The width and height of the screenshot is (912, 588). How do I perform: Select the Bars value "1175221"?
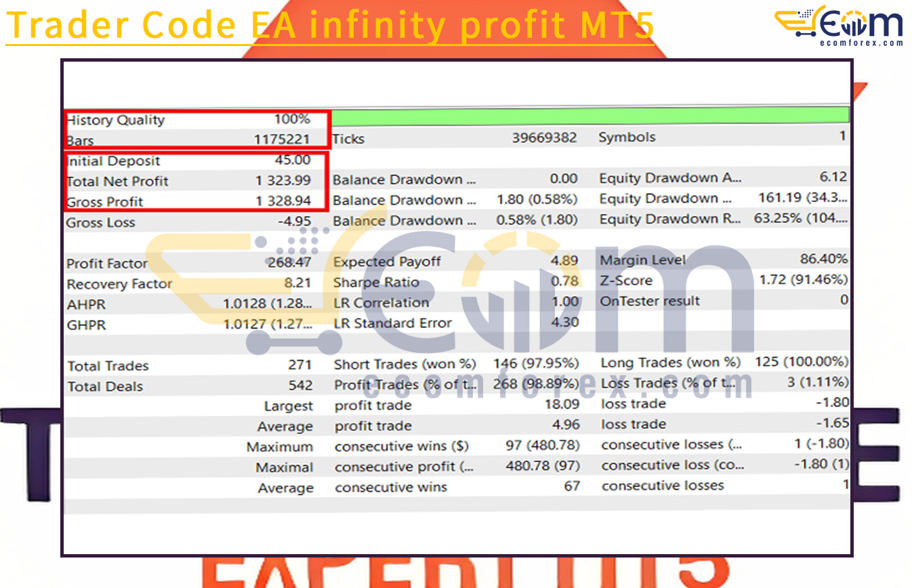[x=283, y=140]
